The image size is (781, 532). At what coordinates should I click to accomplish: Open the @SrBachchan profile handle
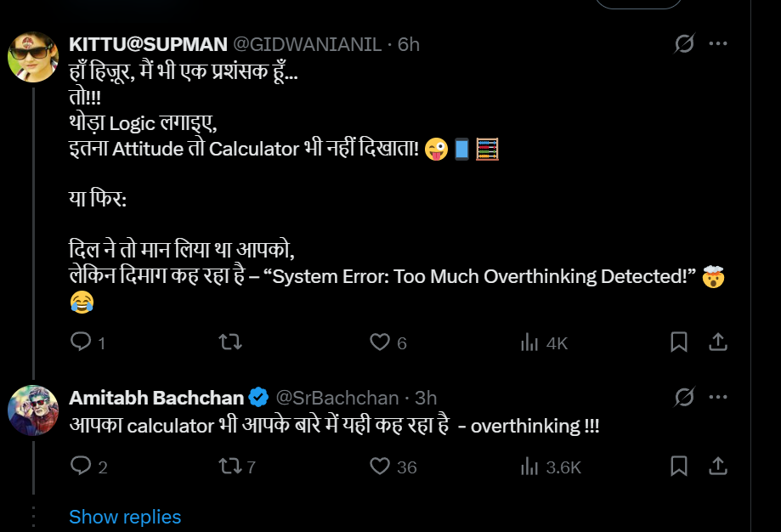337,398
